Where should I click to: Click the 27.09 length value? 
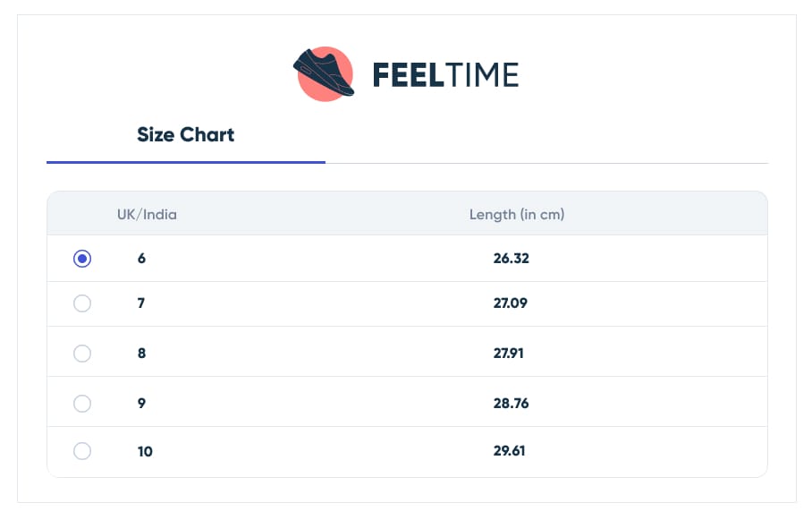point(510,303)
